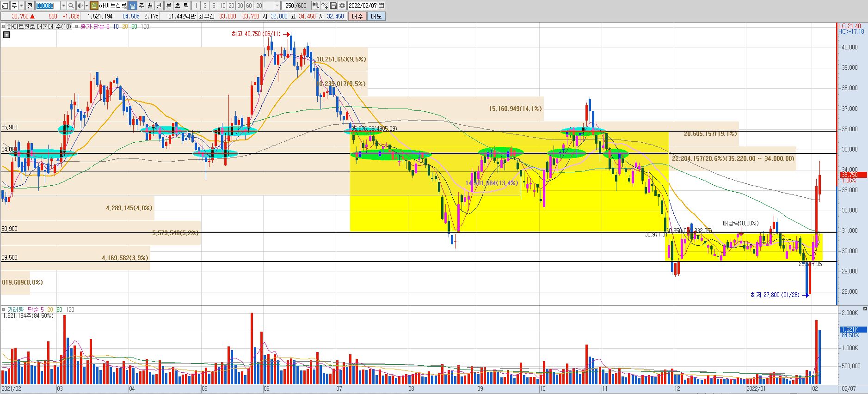Click the 하이트진로 stock name field

click(x=112, y=6)
